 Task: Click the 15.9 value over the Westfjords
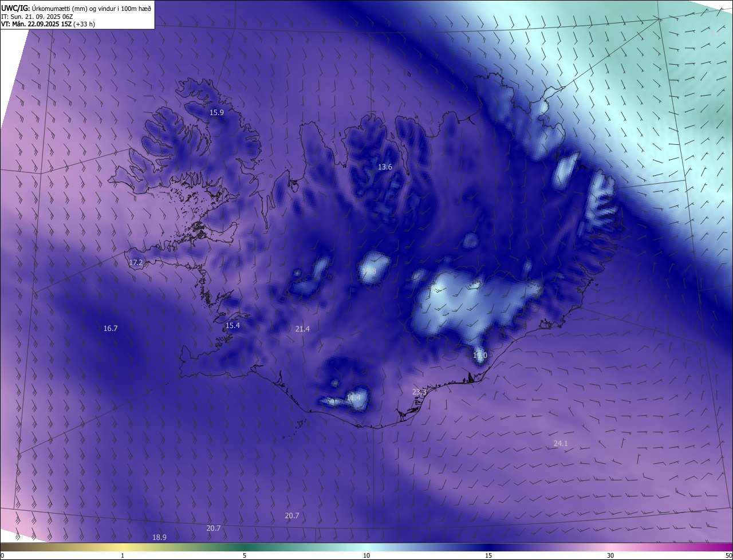point(216,113)
